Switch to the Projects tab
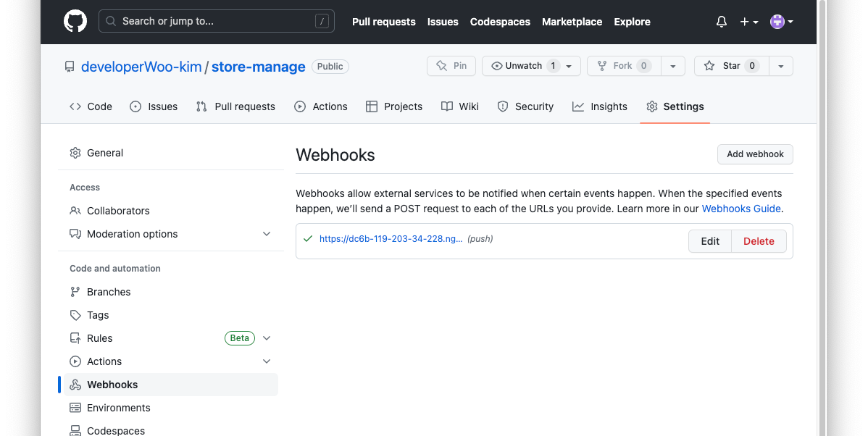The height and width of the screenshot is (436, 868). 394,106
